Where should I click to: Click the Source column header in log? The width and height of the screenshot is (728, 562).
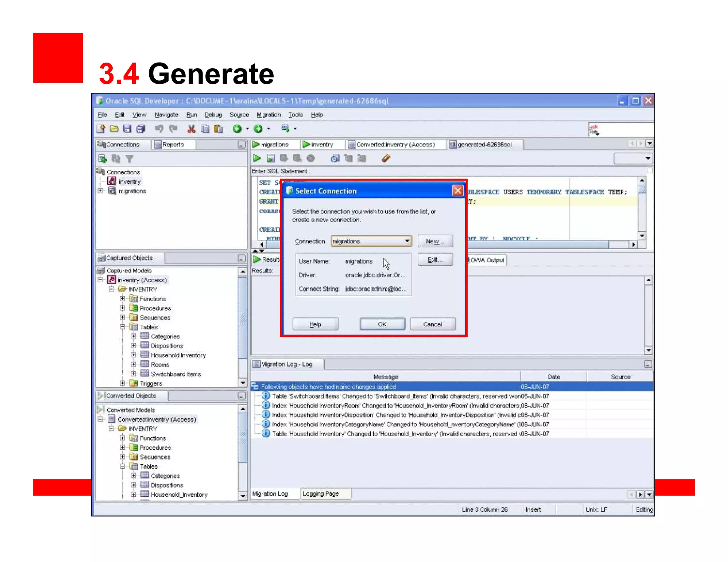(x=620, y=377)
